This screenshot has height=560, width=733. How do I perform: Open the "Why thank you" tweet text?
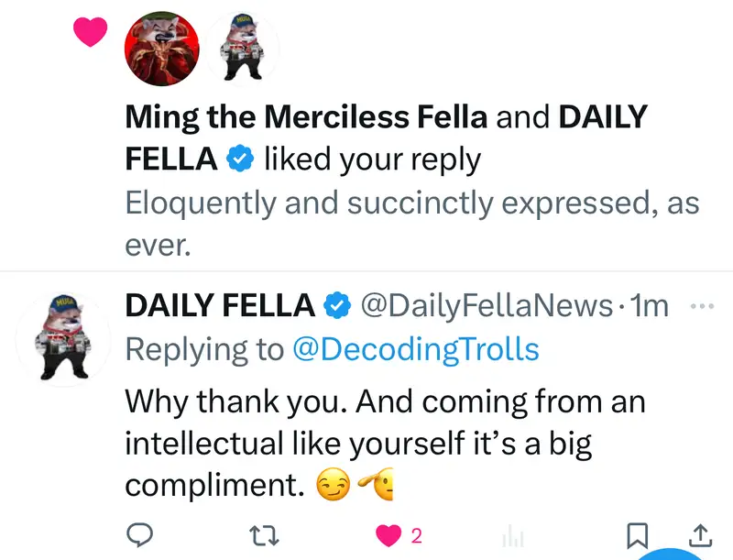pos(385,444)
